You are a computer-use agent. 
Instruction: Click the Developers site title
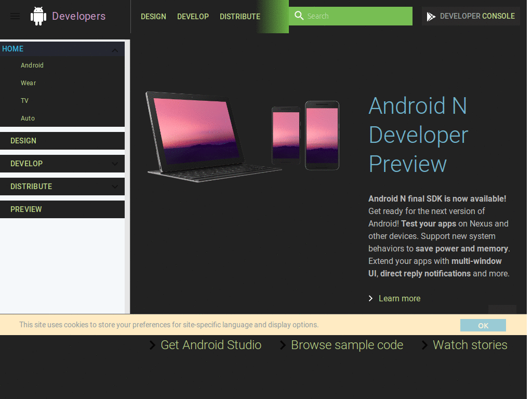coord(78,16)
